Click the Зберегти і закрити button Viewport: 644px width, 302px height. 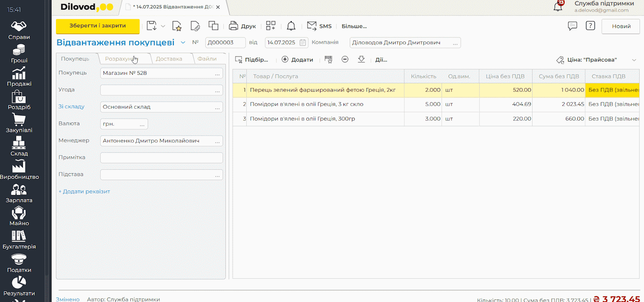coord(98,26)
